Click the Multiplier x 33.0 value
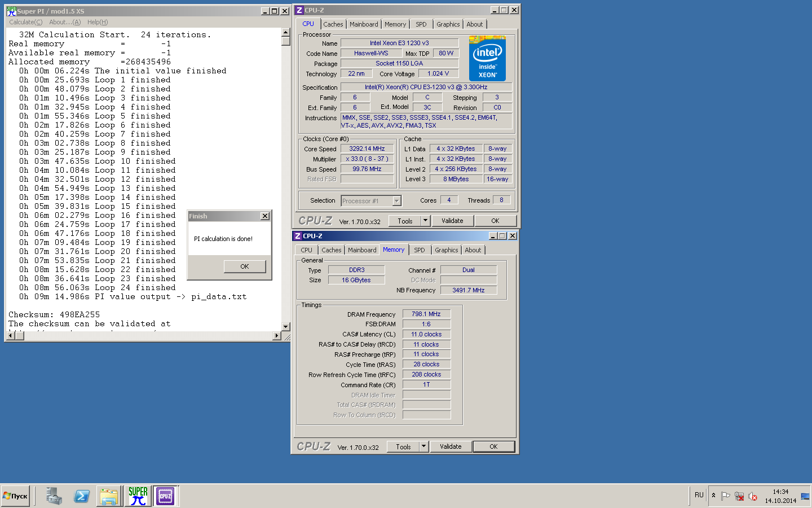The image size is (812, 508). (x=367, y=159)
